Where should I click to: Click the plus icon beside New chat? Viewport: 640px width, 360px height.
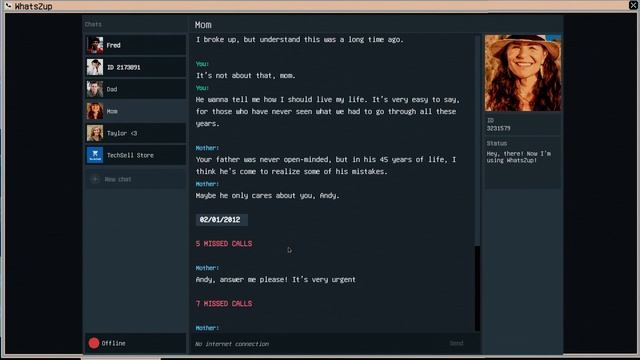tap(95, 179)
